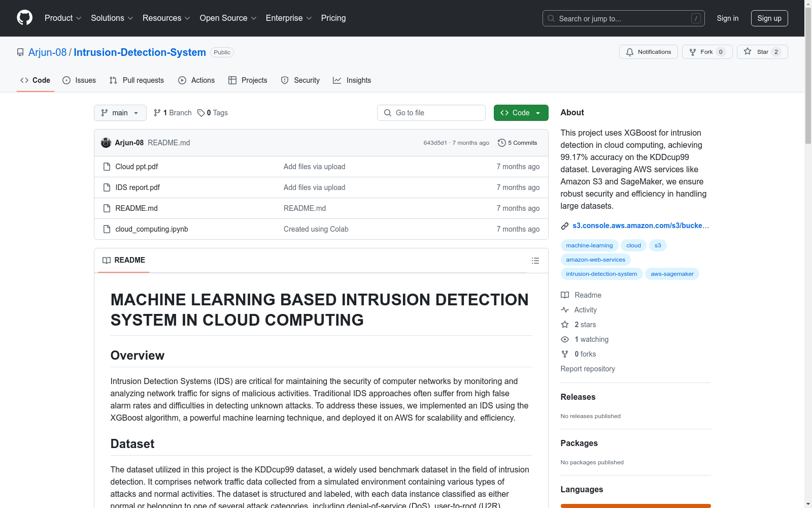Click Arjun-08's avatar in the commit bar
Viewport: 812px width, 508px height.
[x=106, y=143]
